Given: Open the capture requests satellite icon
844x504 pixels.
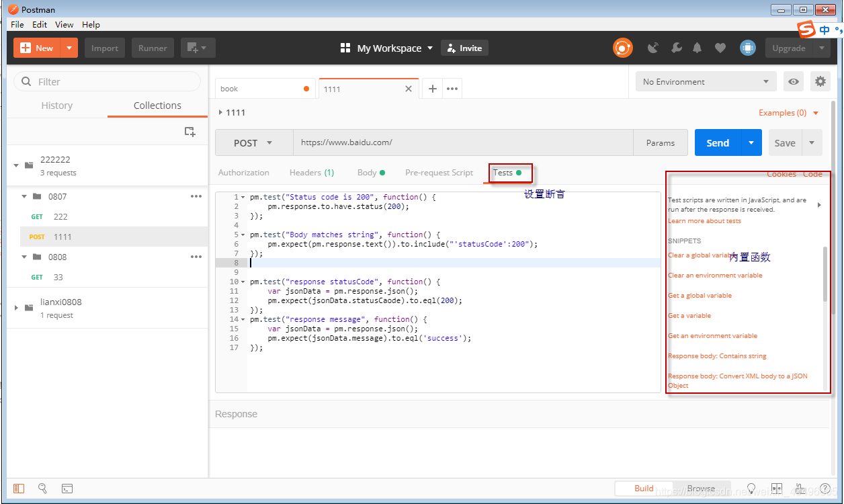Looking at the screenshot, I should (x=653, y=48).
